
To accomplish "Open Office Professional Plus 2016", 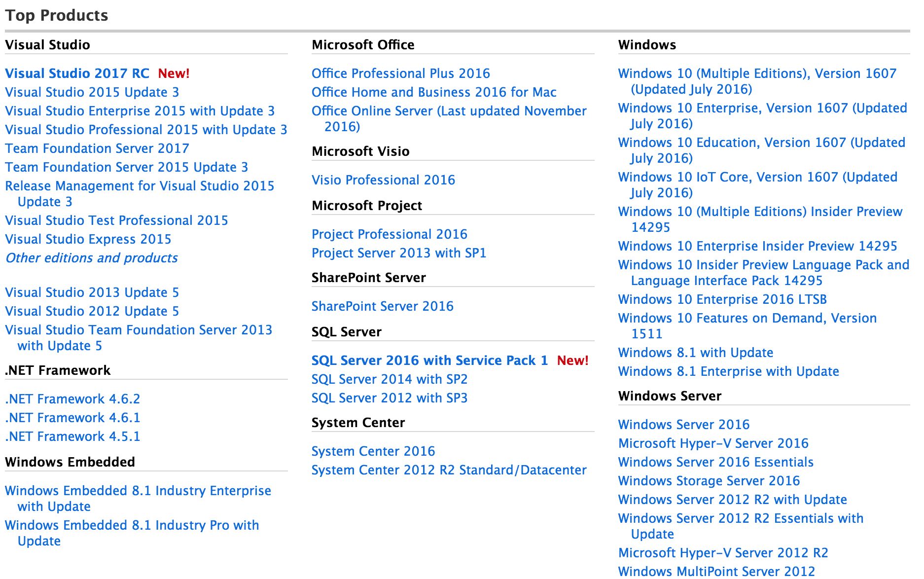I will point(400,73).
